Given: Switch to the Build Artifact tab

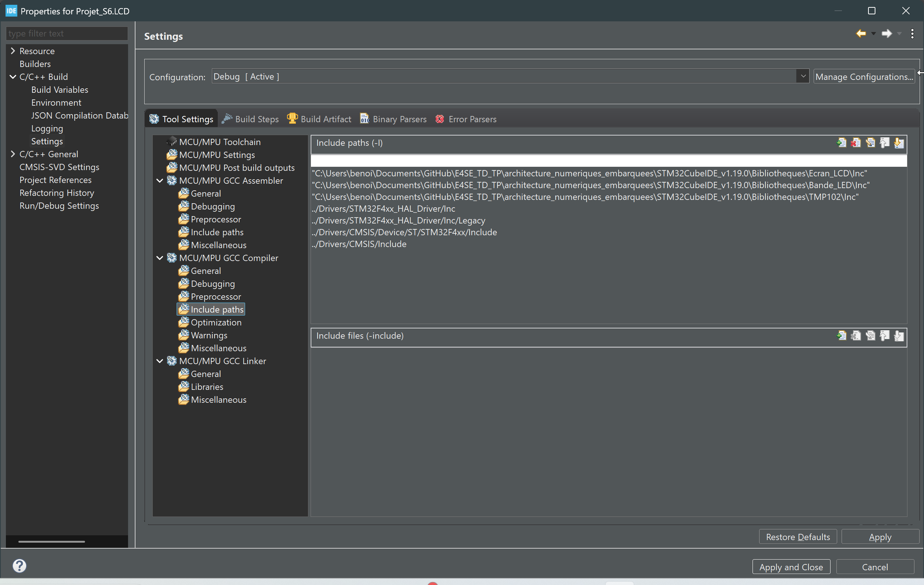Looking at the screenshot, I should tap(319, 119).
